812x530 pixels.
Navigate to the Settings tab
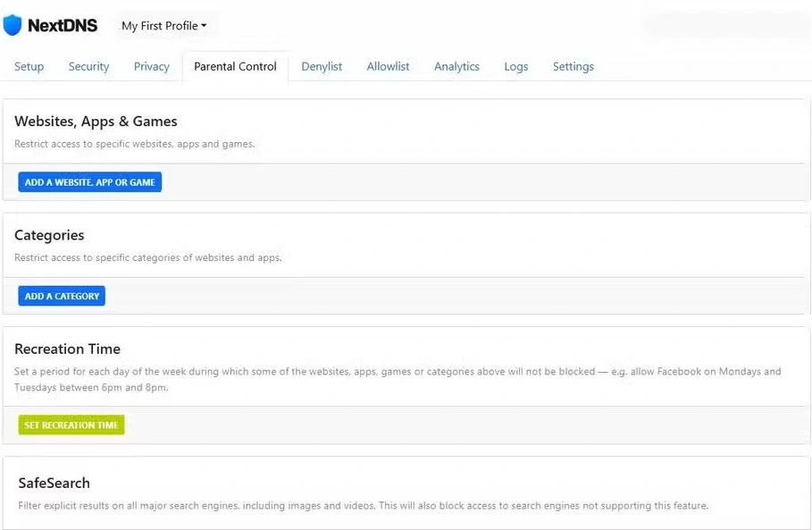pyautogui.click(x=573, y=66)
